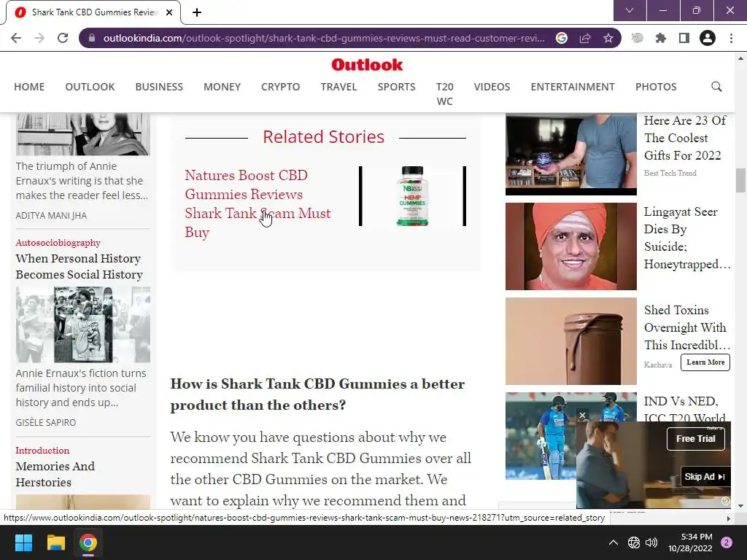This screenshot has width=747, height=560.
Task: Click author name GISÈLE SAPIRO
Action: 46,422
